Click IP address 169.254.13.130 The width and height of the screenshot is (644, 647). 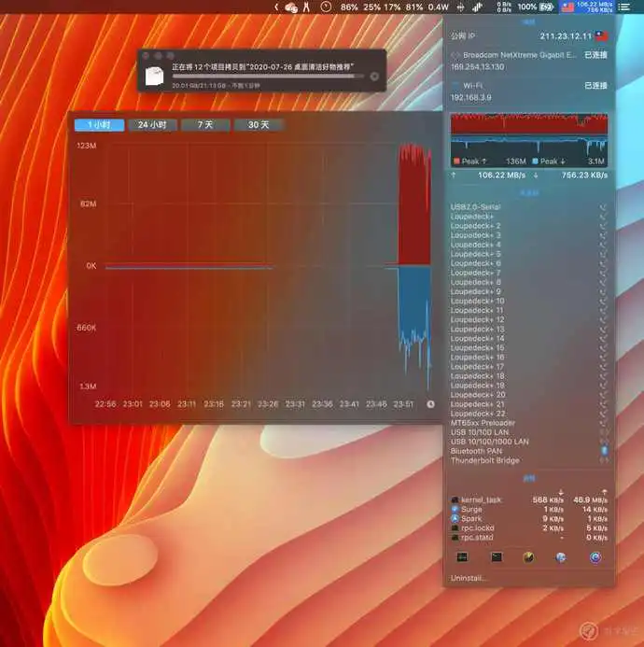(x=477, y=67)
